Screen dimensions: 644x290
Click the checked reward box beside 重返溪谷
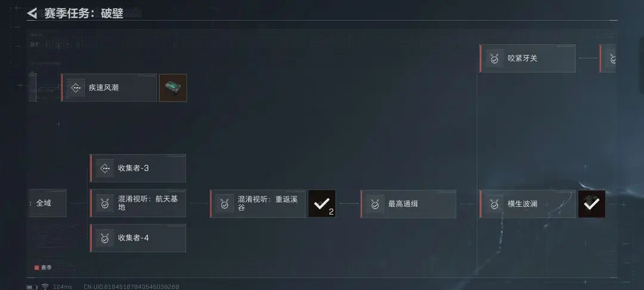pos(322,203)
